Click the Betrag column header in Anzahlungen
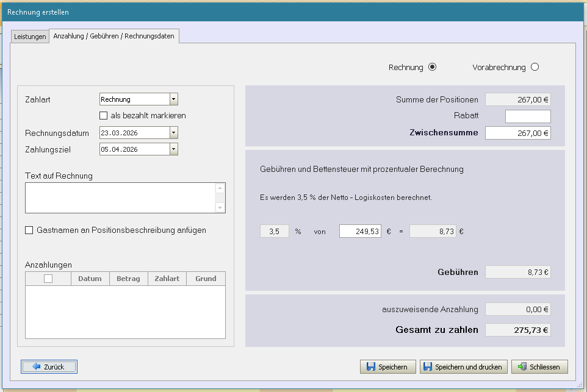This screenshot has width=587, height=392. pyautogui.click(x=128, y=279)
